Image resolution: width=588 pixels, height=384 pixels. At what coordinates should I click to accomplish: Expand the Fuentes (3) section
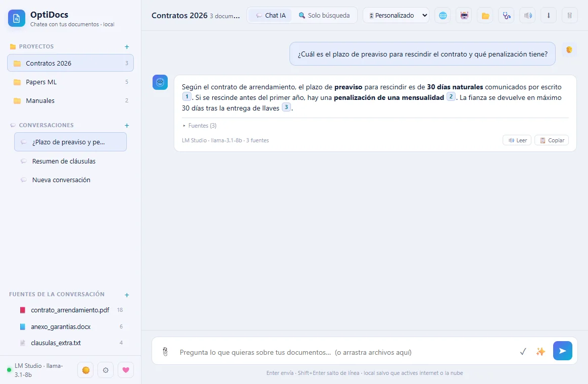[200, 126]
